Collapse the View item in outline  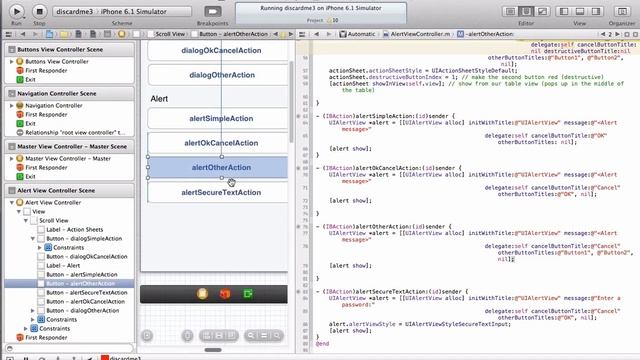tap(19, 212)
